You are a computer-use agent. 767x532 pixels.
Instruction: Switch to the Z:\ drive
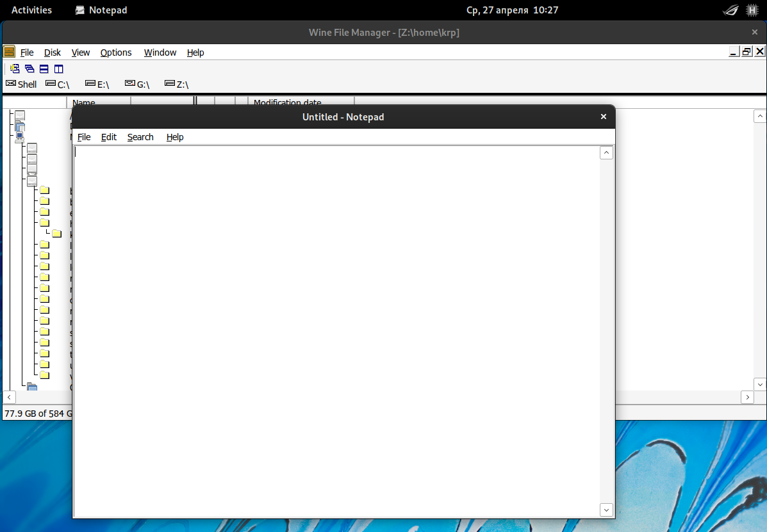pyautogui.click(x=177, y=84)
